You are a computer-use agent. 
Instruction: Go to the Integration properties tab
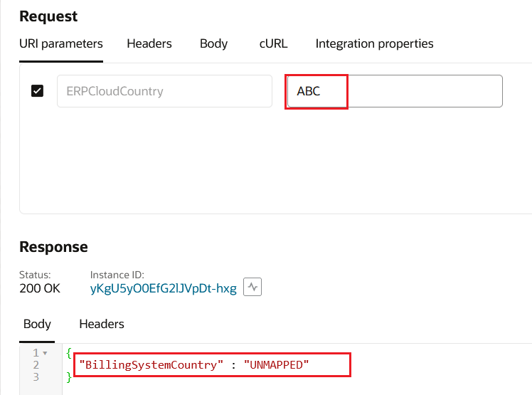click(x=374, y=43)
